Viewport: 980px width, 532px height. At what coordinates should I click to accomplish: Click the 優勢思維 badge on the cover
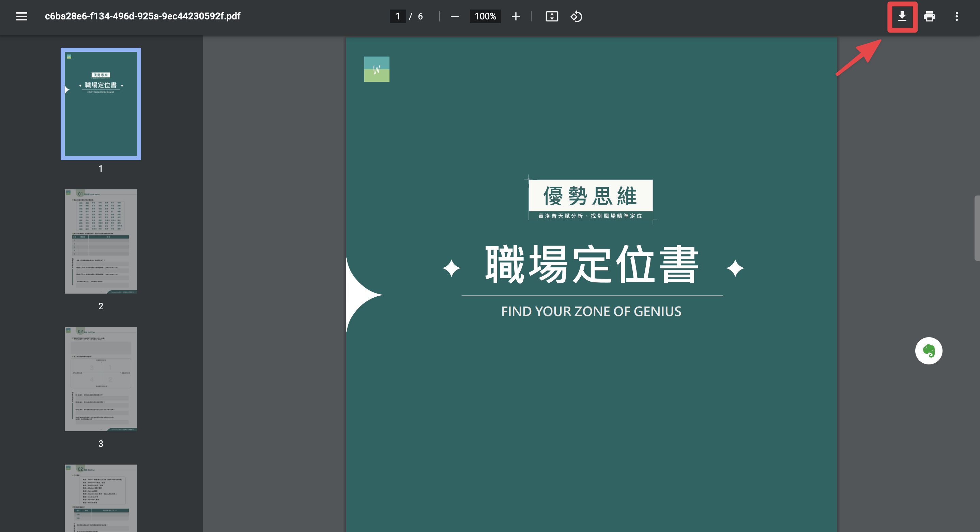click(591, 199)
